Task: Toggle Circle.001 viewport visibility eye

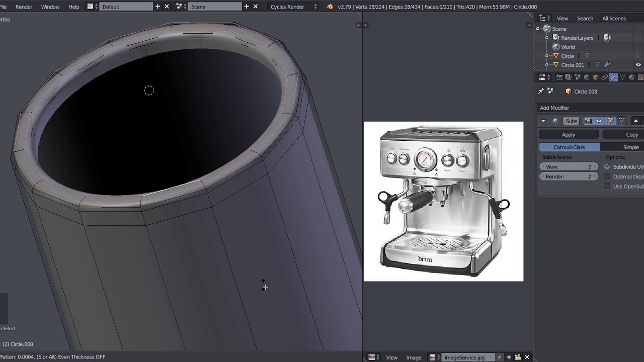Action: click(638, 65)
